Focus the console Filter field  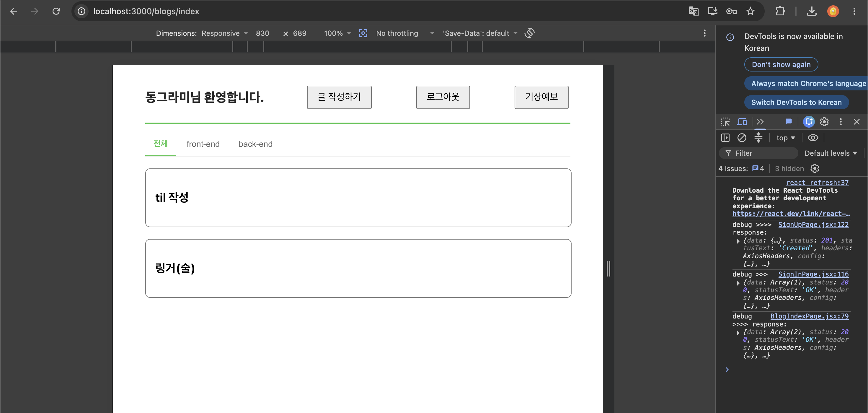[x=758, y=153]
